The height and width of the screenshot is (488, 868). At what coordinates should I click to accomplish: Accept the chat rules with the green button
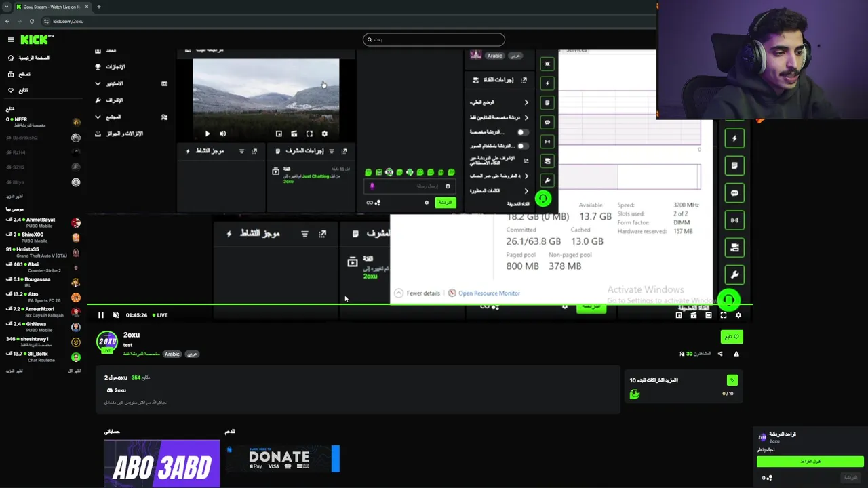tap(810, 462)
